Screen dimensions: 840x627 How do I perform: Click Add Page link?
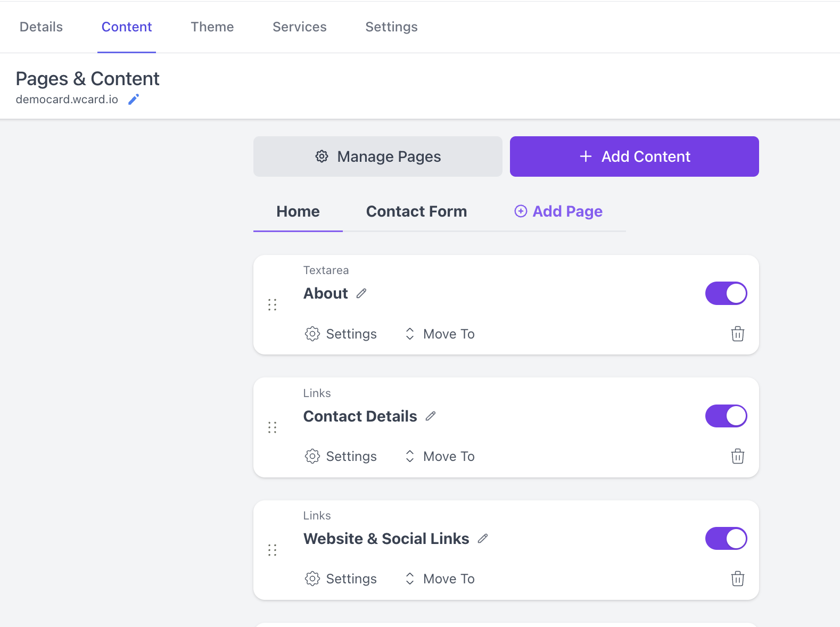[x=558, y=211]
